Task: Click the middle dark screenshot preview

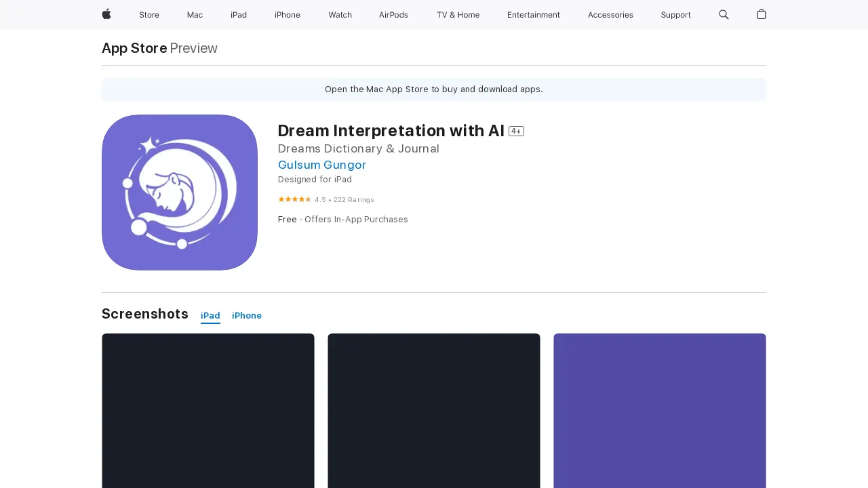Action: click(433, 410)
